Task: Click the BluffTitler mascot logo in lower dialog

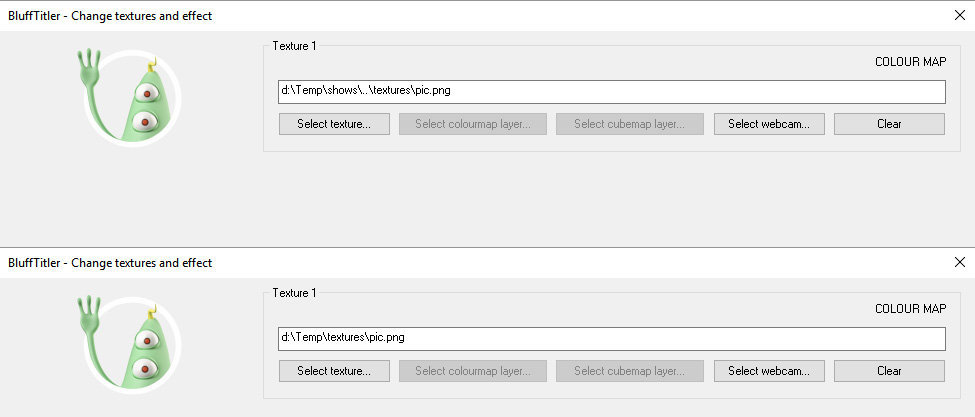Action: coord(130,345)
